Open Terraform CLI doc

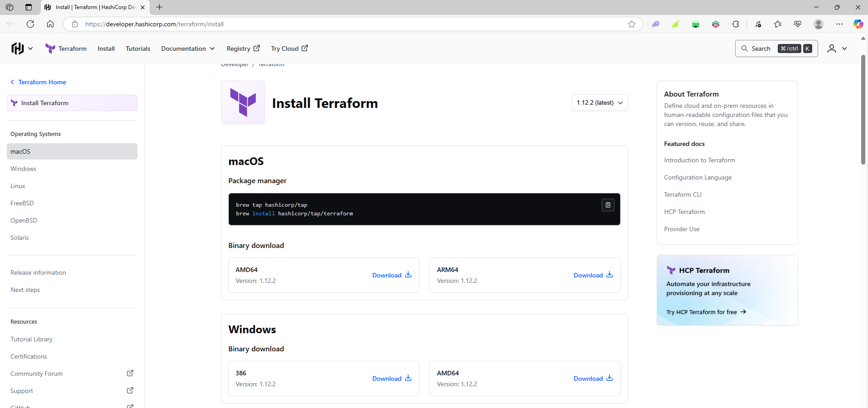(683, 194)
